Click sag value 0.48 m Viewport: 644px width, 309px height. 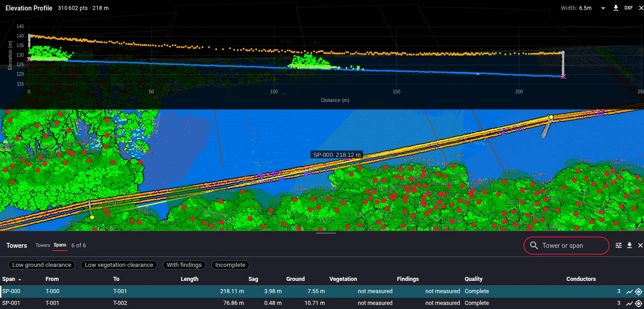coord(273,303)
